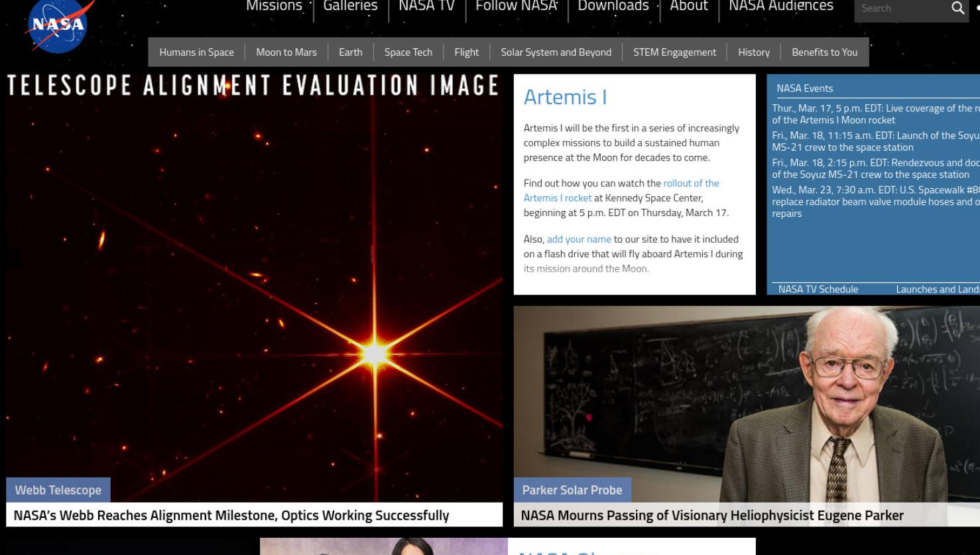
Task: Select Solar System and Beyond topic
Action: [x=556, y=52]
